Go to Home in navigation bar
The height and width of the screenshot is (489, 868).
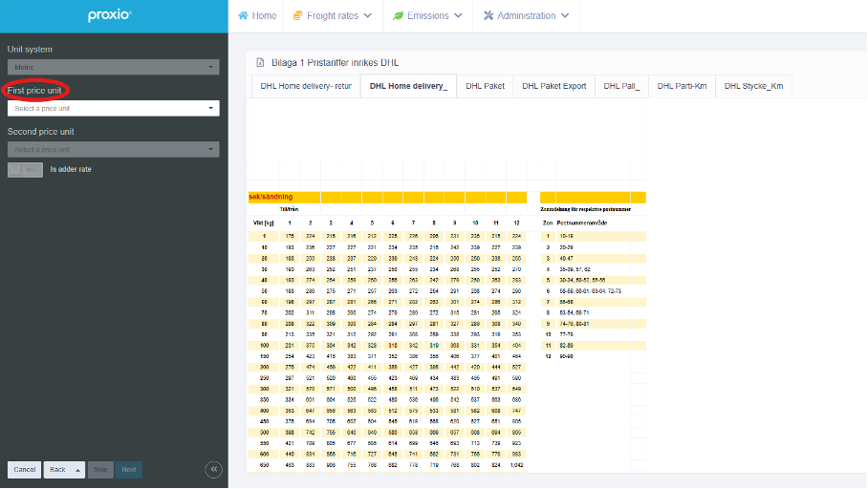point(257,15)
